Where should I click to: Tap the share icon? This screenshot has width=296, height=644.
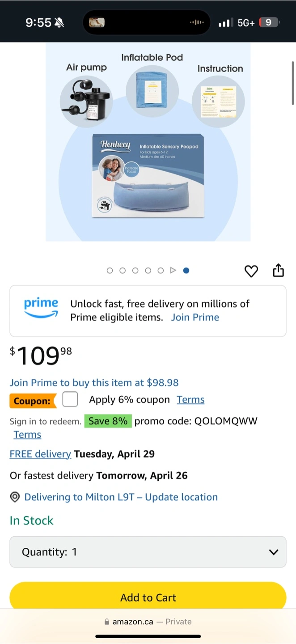(x=278, y=271)
